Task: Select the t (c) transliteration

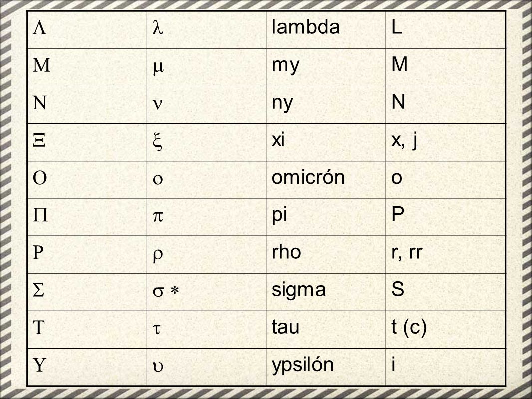Action: pos(409,327)
